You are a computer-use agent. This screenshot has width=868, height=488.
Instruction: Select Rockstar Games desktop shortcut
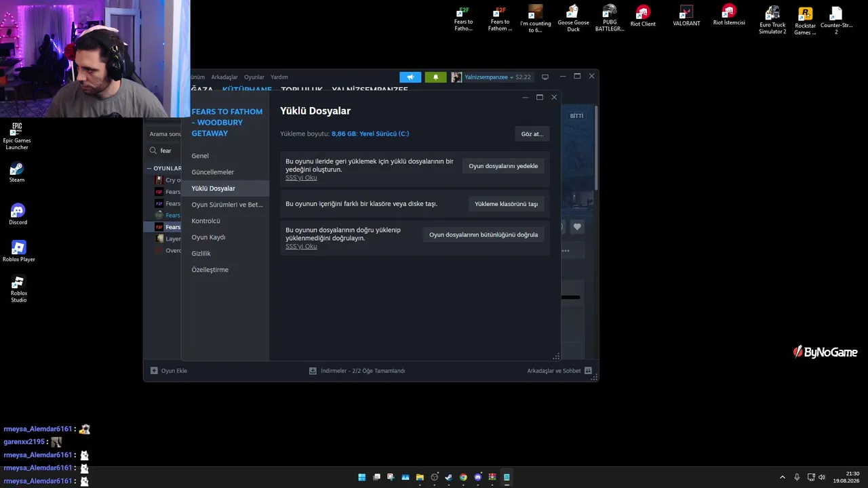[x=805, y=21]
